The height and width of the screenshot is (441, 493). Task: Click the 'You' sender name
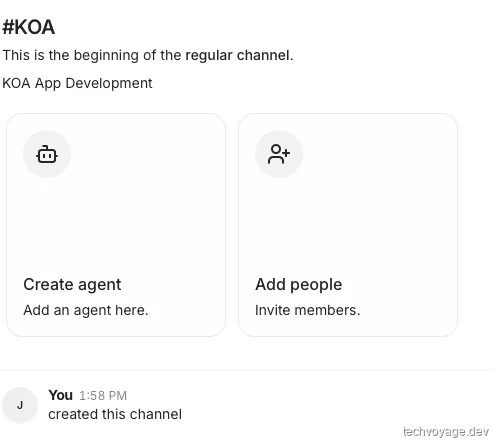[61, 395]
